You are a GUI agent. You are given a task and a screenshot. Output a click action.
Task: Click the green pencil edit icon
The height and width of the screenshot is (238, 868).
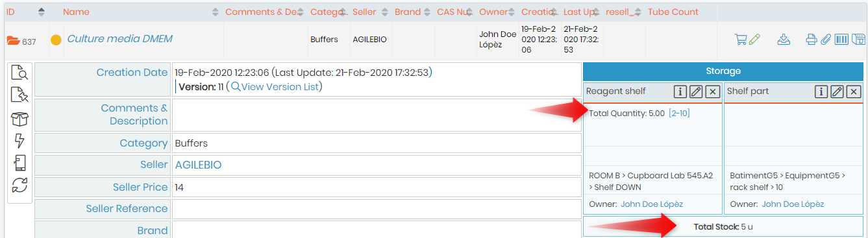(754, 40)
